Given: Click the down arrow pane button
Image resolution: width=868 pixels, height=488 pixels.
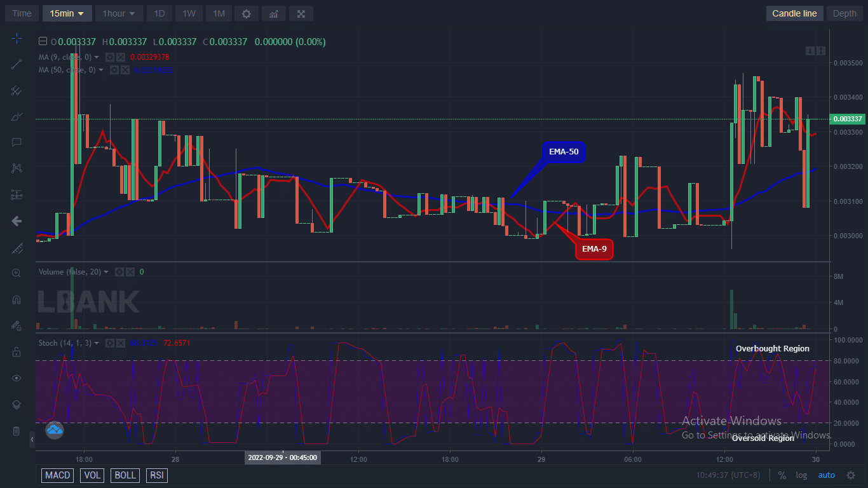Looking at the screenshot, I should [810, 51].
